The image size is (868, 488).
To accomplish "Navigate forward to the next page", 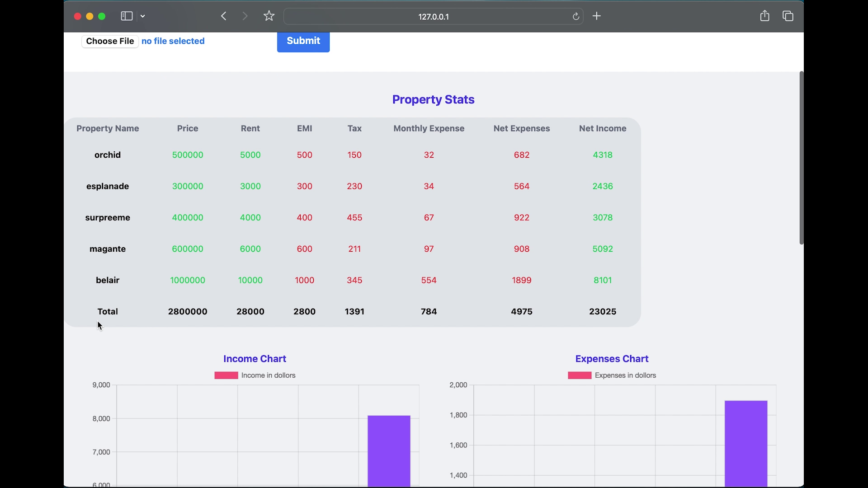I will click(x=245, y=16).
